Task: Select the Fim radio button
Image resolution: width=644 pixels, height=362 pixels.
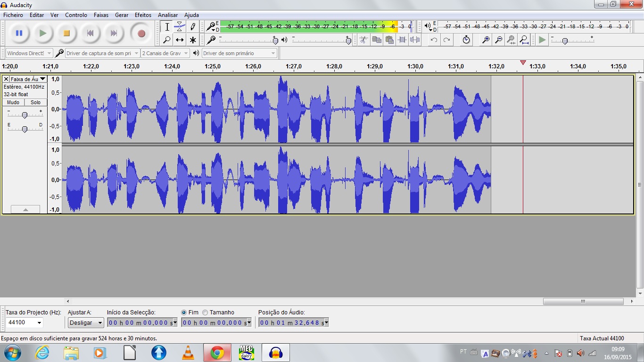Action: 184,312
